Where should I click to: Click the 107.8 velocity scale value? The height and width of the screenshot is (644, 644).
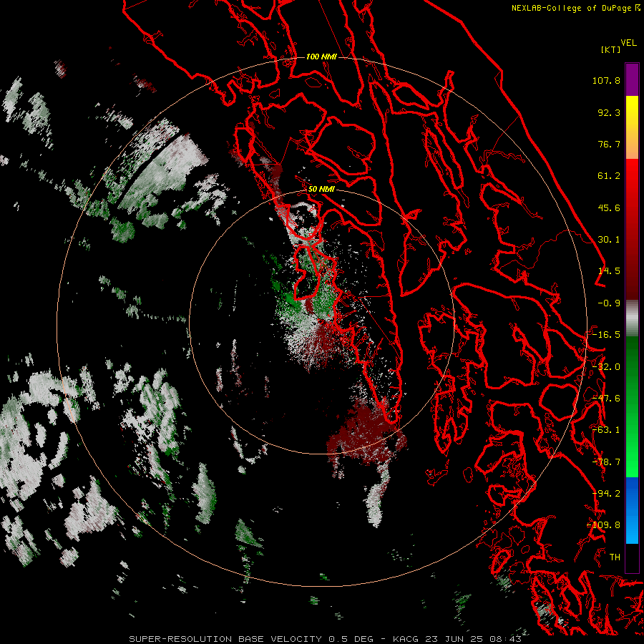click(606, 80)
